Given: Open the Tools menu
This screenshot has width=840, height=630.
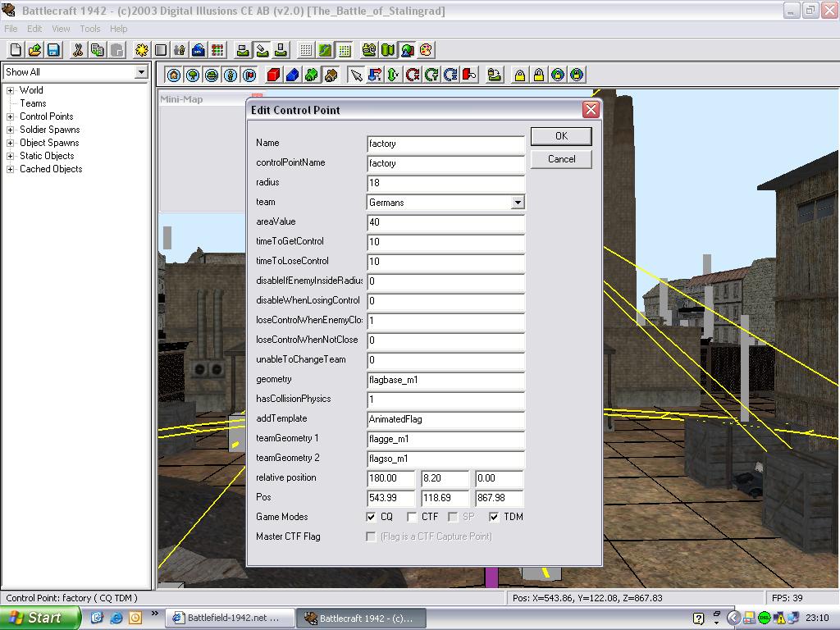Looking at the screenshot, I should 90,29.
